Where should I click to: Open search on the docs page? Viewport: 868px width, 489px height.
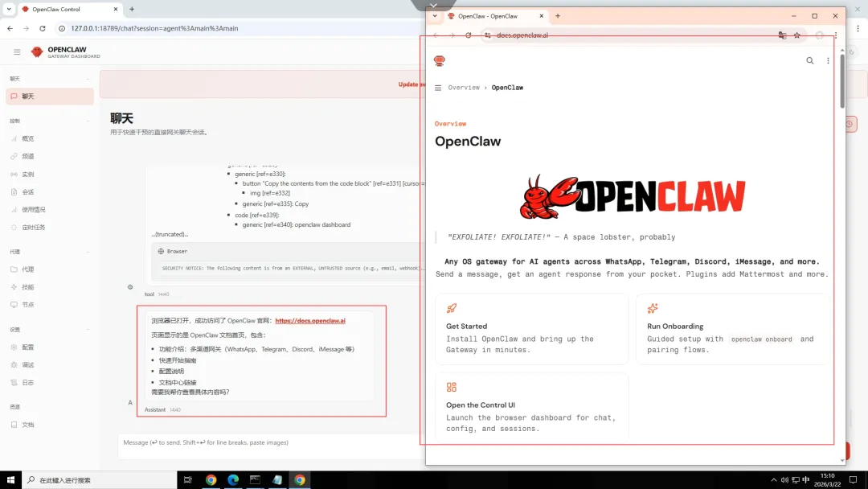pos(810,61)
